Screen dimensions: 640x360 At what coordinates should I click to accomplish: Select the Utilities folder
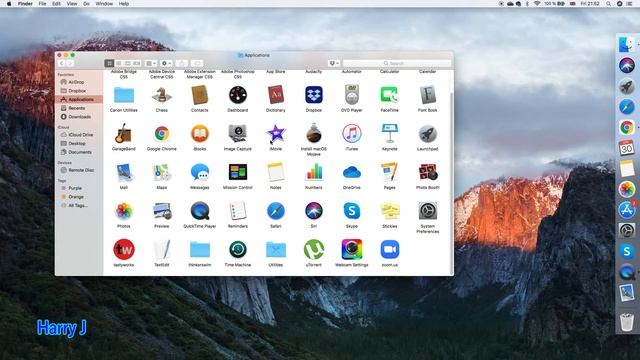tap(276, 250)
